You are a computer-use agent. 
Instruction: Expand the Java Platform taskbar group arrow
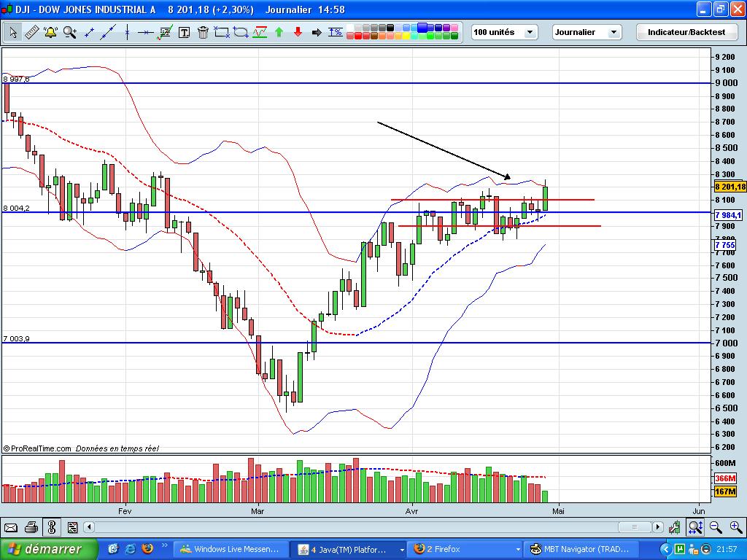pyautogui.click(x=402, y=550)
